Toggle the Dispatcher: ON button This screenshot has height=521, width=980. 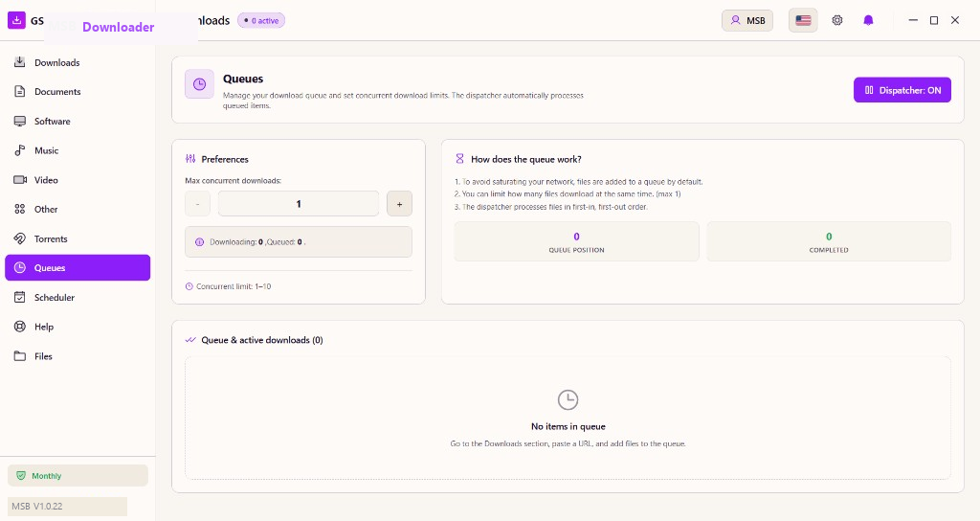pos(902,90)
